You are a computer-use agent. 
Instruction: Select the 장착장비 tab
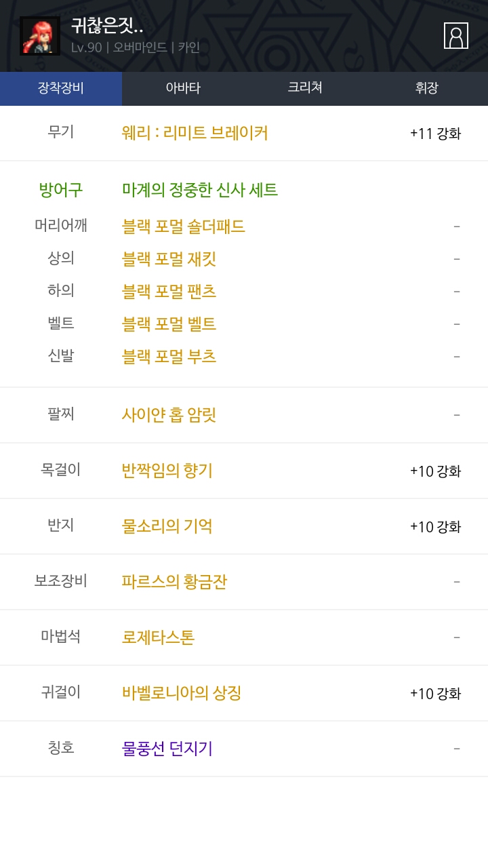61,88
